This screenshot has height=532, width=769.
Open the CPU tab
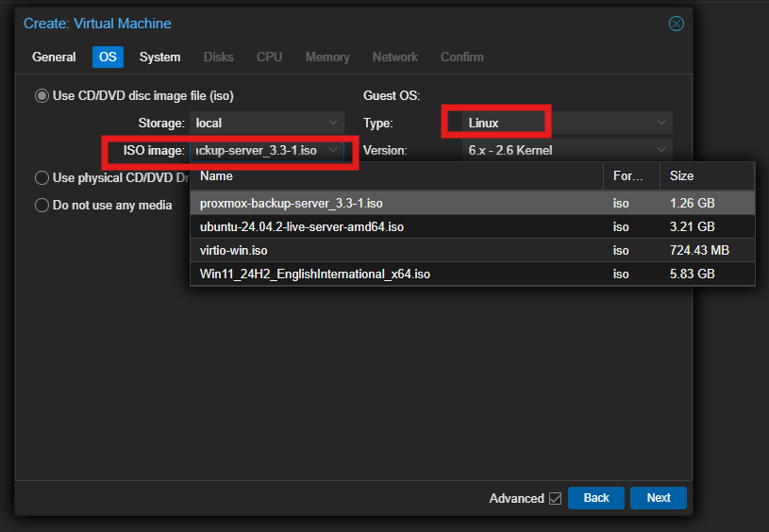269,57
